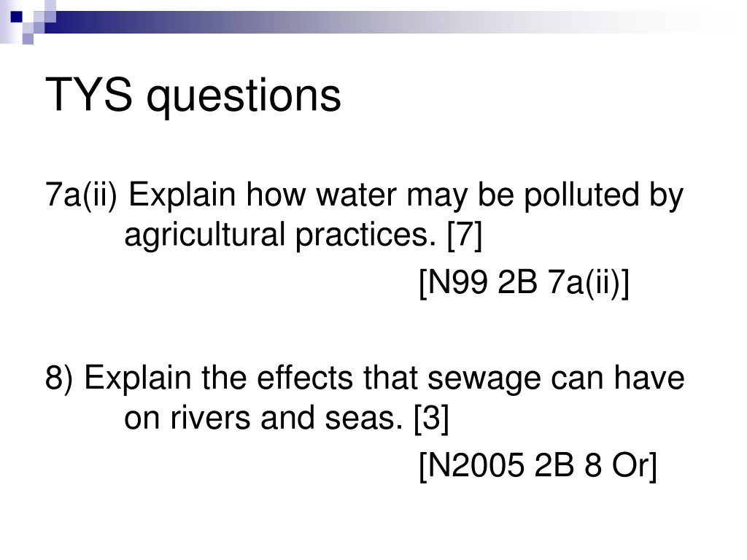This screenshot has width=747, height=560.
Task: Select the 'TYS questions' slide title
Action: click(x=193, y=96)
